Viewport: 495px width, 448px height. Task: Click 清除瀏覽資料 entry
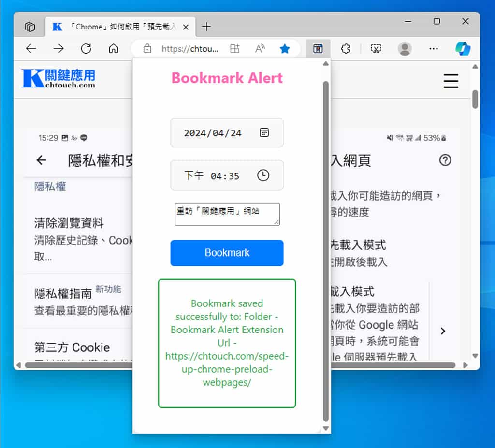[69, 223]
